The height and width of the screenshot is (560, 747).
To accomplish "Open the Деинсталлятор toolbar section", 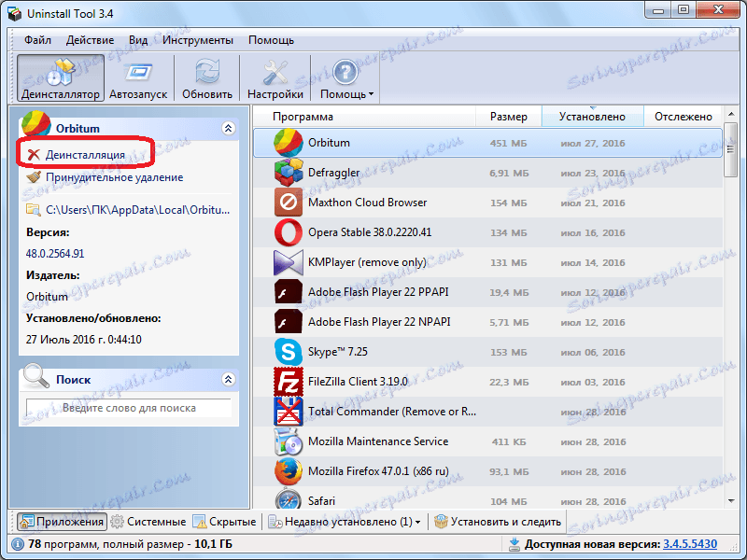I will (61, 78).
